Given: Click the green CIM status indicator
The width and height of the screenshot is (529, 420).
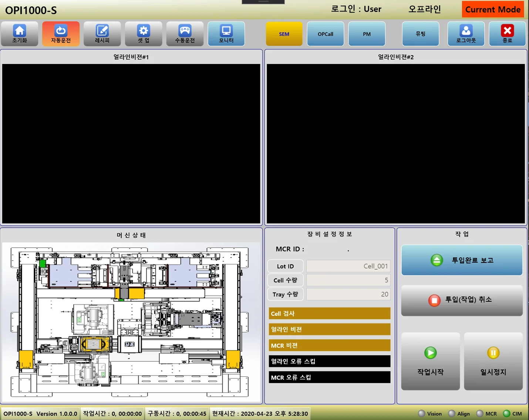Looking at the screenshot, I should coord(507,413).
